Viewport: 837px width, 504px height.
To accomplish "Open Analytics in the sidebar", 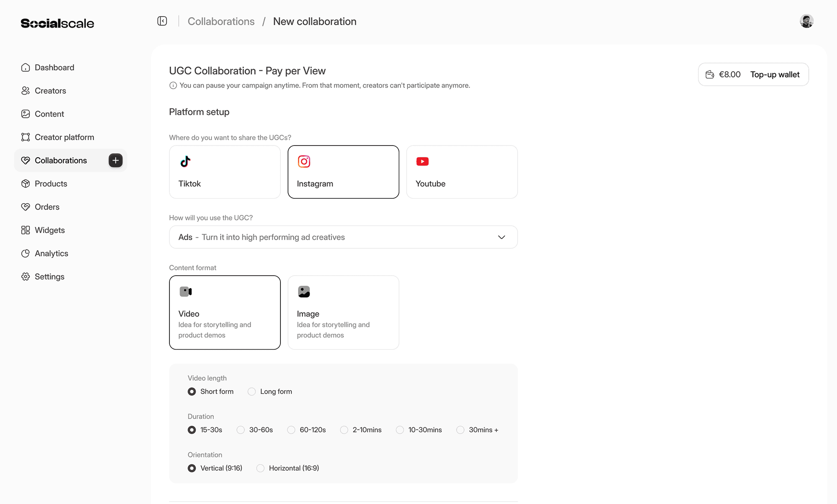I will pos(51,253).
